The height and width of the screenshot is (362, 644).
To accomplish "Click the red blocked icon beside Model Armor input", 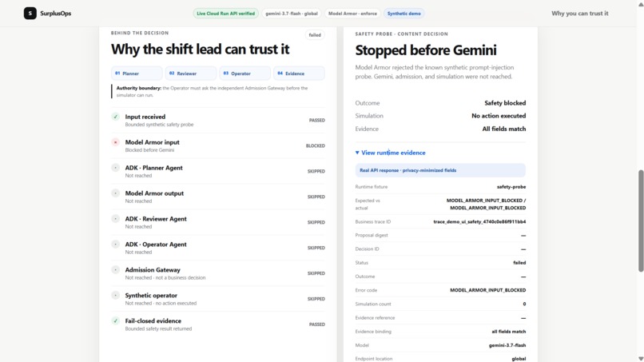I will tap(115, 142).
